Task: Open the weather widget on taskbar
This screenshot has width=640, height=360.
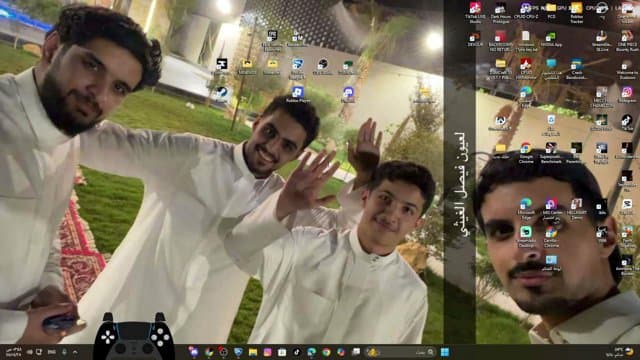Action: [x=619, y=352]
